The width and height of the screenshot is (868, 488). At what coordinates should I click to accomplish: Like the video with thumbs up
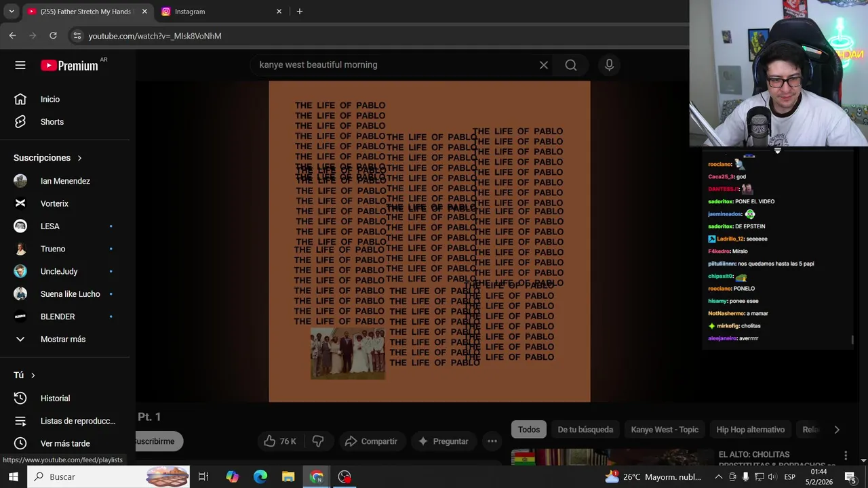click(280, 441)
